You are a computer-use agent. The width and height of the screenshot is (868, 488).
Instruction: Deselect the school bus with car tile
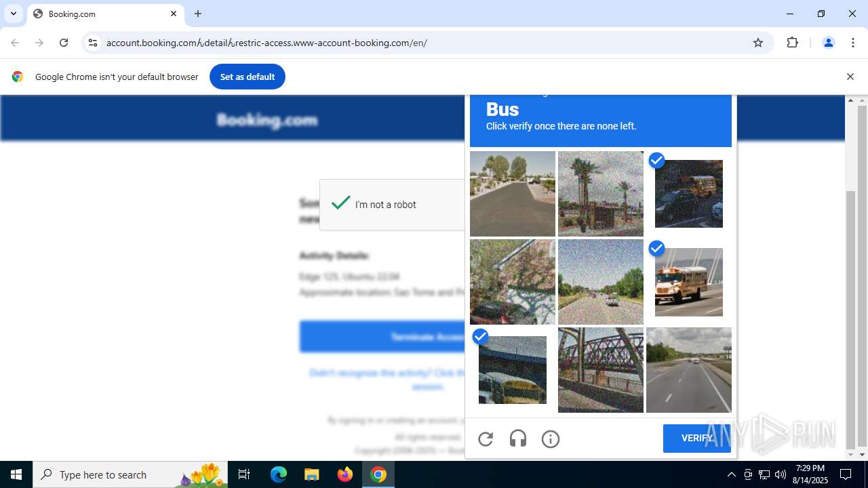coord(688,194)
